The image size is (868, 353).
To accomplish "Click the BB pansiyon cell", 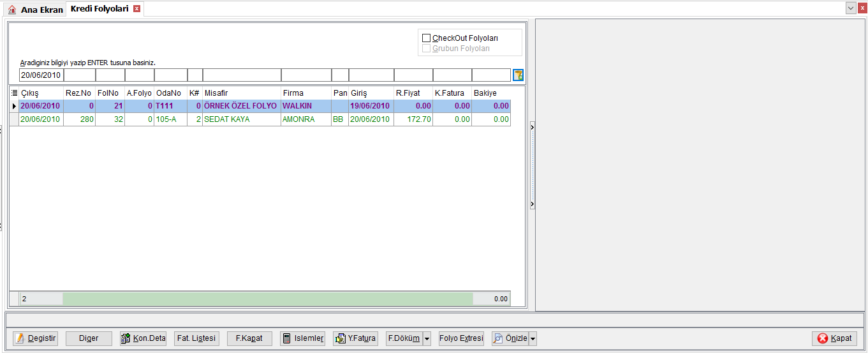I will [x=340, y=119].
